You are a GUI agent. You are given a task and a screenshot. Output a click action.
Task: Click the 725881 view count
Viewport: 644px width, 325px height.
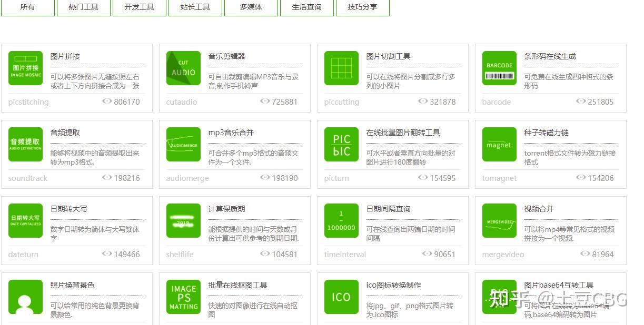click(285, 102)
